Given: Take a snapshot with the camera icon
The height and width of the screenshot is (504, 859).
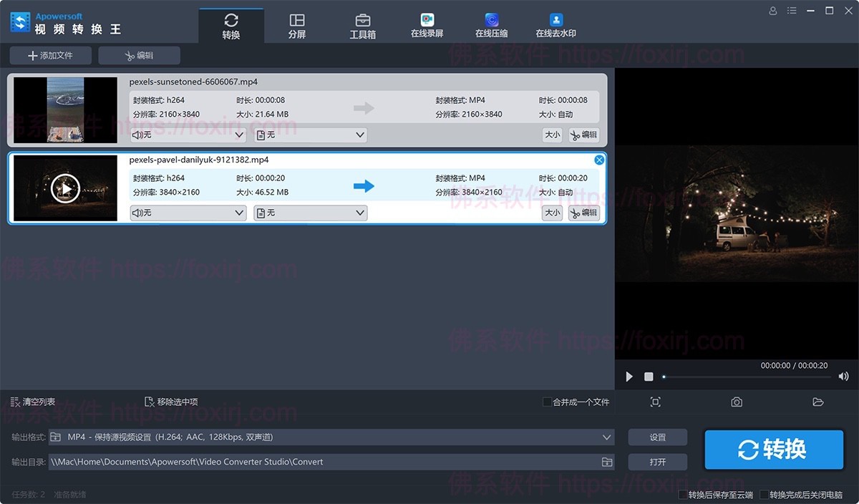Looking at the screenshot, I should (737, 402).
